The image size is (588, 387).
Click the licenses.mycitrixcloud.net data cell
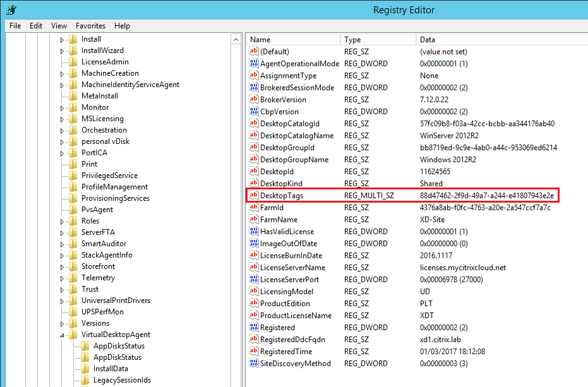pyautogui.click(x=463, y=268)
